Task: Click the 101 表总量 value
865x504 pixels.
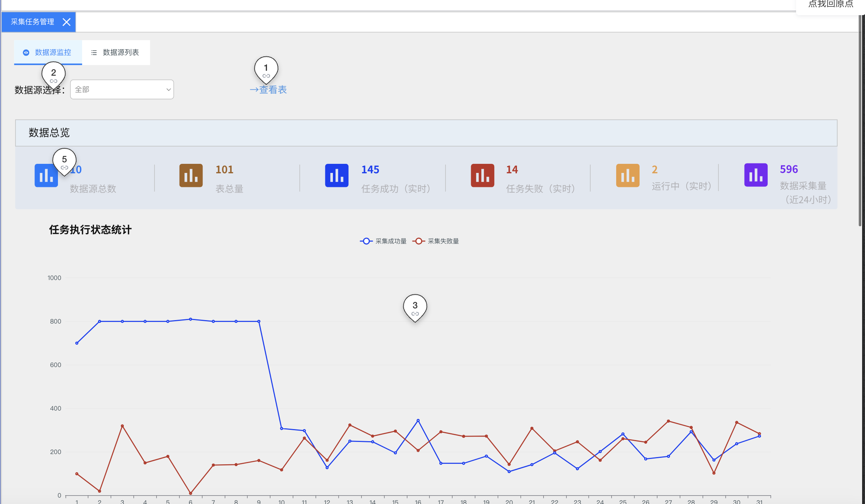Action: coord(225,170)
